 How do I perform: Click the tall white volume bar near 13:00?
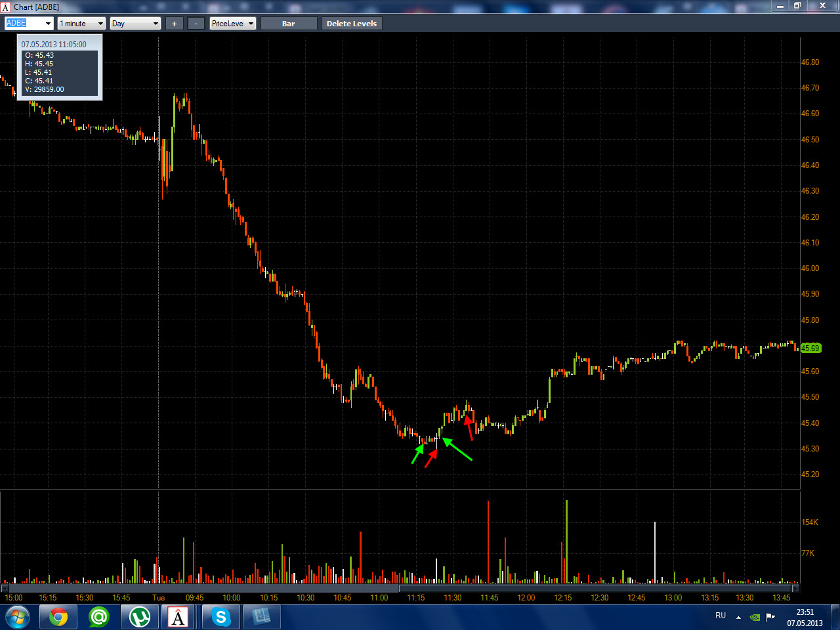[x=654, y=553]
